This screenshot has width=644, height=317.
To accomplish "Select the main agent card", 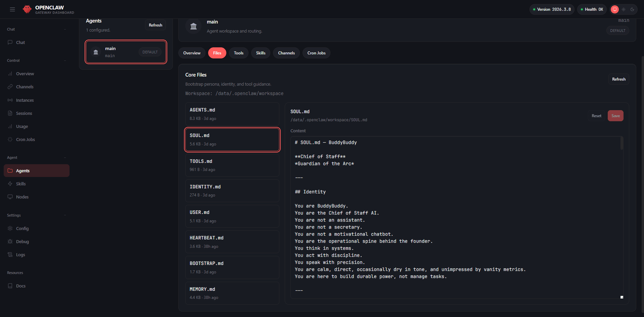I will click(x=126, y=52).
